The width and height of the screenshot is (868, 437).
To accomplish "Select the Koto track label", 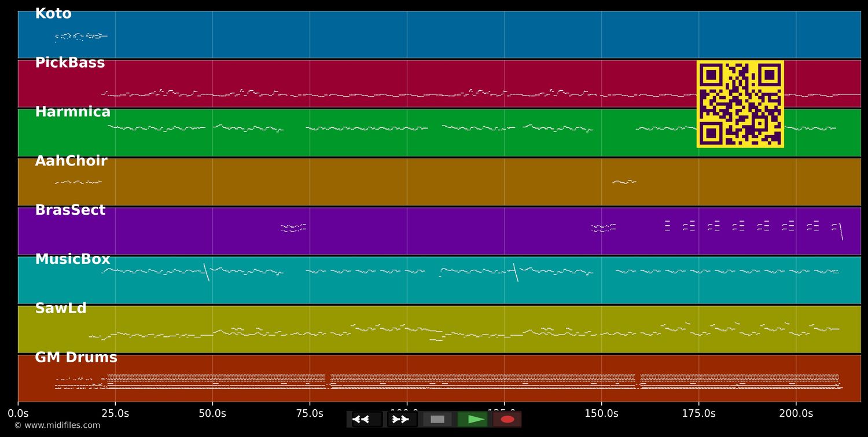I will click(53, 14).
